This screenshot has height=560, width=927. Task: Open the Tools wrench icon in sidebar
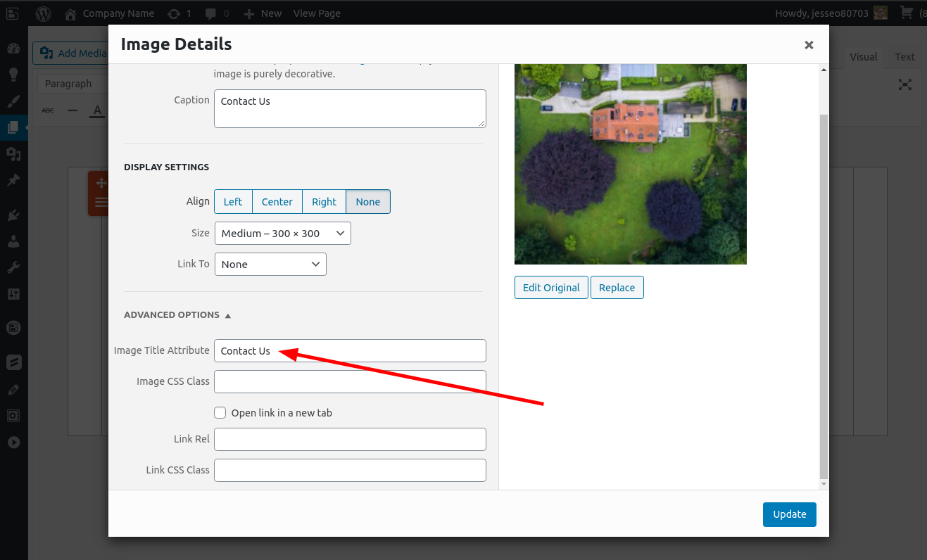[x=13, y=267]
